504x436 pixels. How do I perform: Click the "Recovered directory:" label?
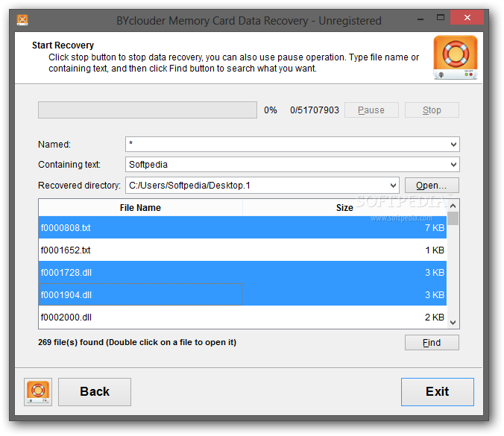[79, 186]
